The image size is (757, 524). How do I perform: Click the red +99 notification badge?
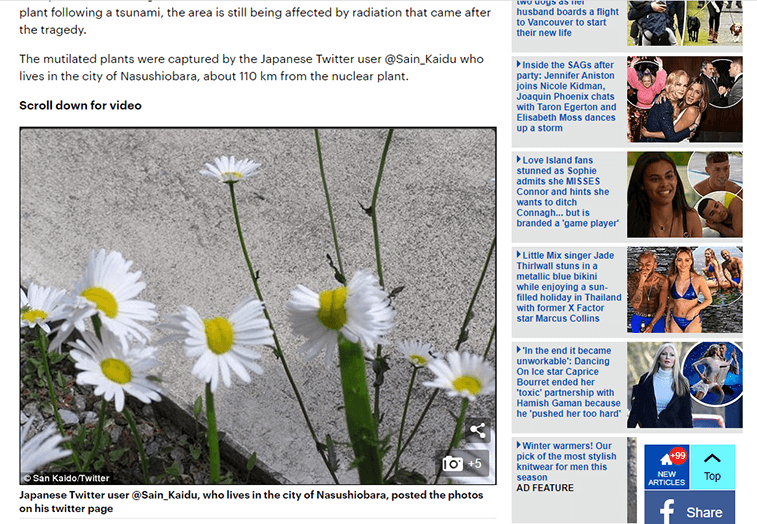click(x=678, y=455)
